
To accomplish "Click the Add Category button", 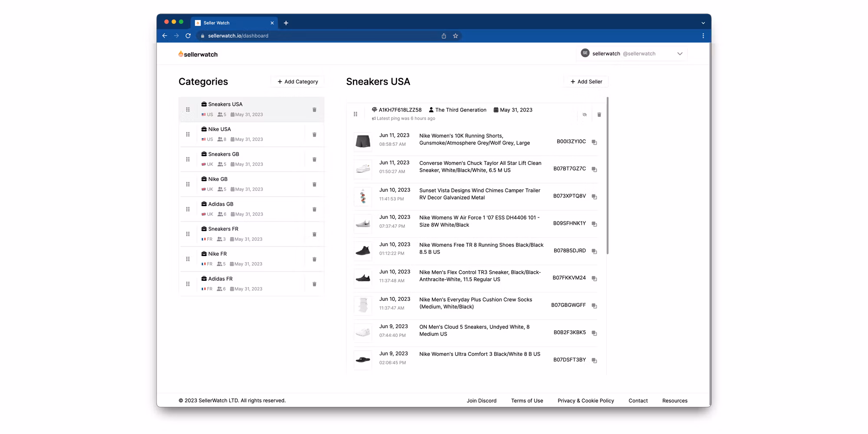I will point(298,82).
